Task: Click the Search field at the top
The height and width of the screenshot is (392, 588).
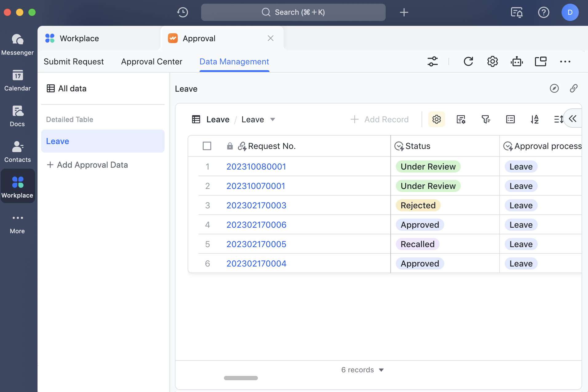Action: pyautogui.click(x=293, y=12)
